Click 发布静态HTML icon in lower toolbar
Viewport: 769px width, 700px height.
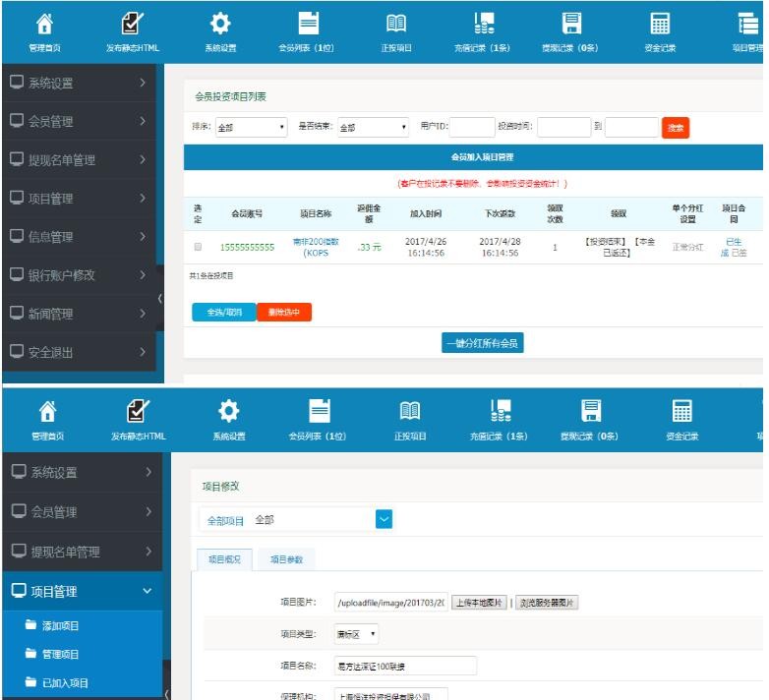click(138, 411)
